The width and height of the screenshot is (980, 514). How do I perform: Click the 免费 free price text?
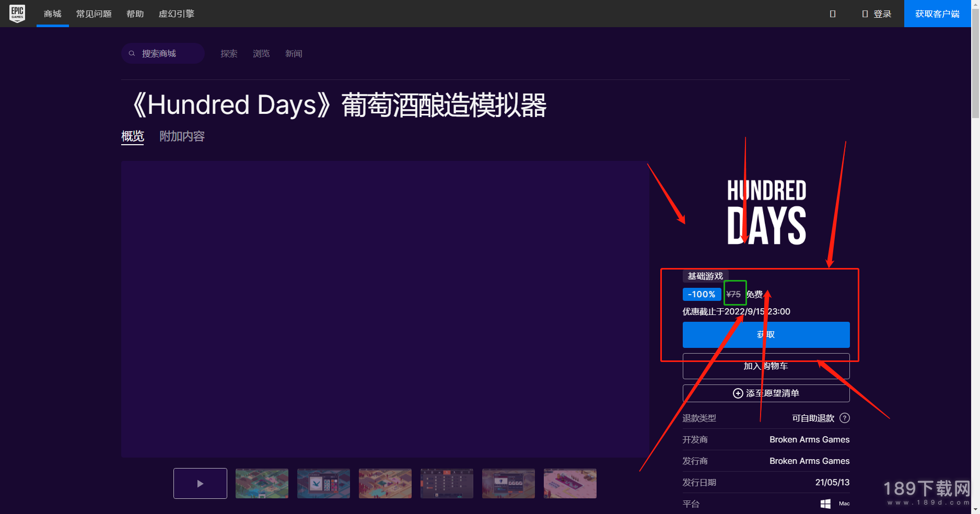(754, 295)
